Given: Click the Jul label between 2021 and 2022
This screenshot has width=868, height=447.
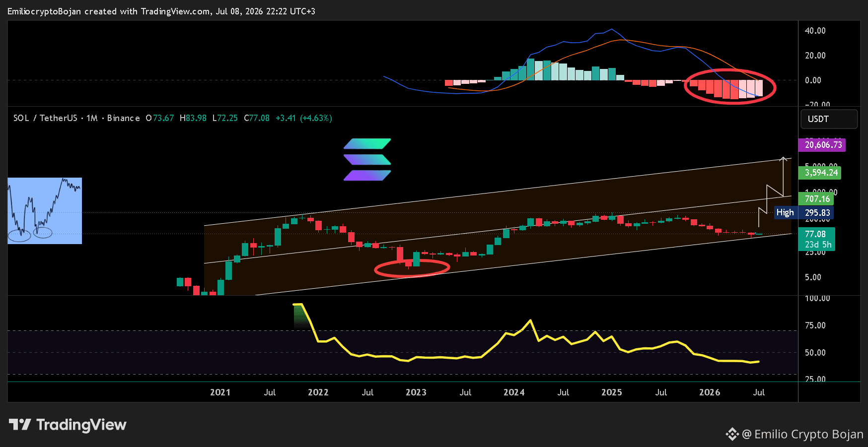Looking at the screenshot, I should (270, 392).
